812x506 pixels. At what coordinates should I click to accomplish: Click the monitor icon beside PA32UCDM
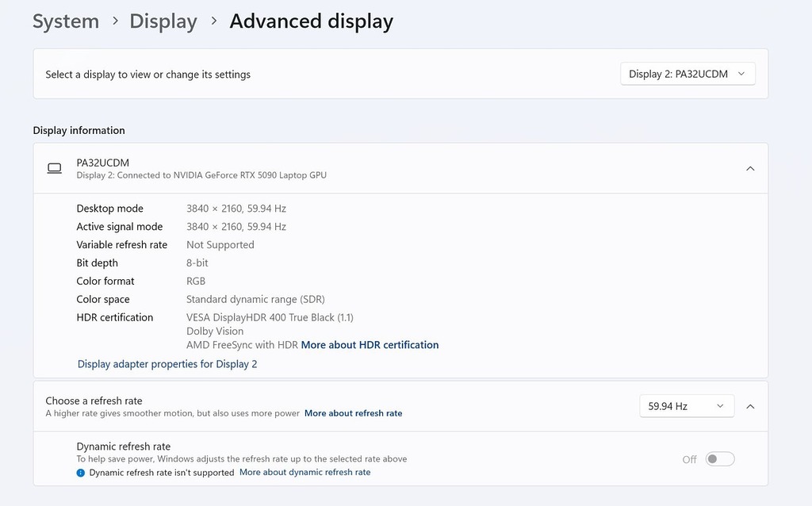(x=55, y=168)
